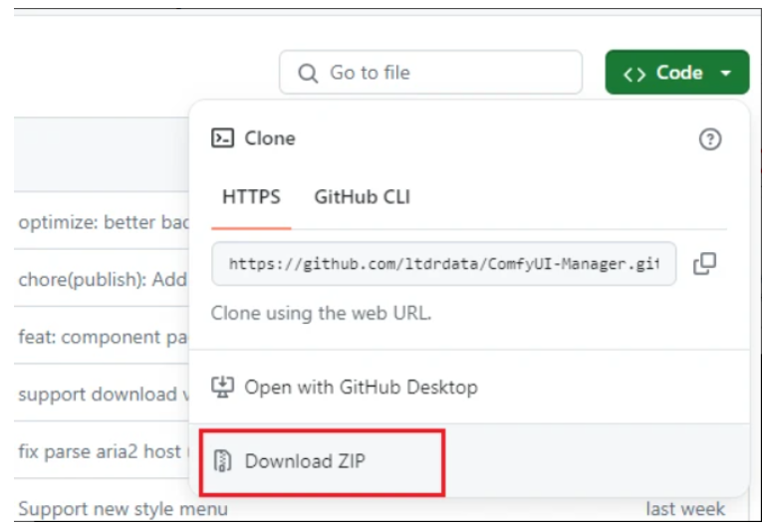Open the 'Support new style menu' commit message
Screen dimensions: 762x532
(123, 509)
